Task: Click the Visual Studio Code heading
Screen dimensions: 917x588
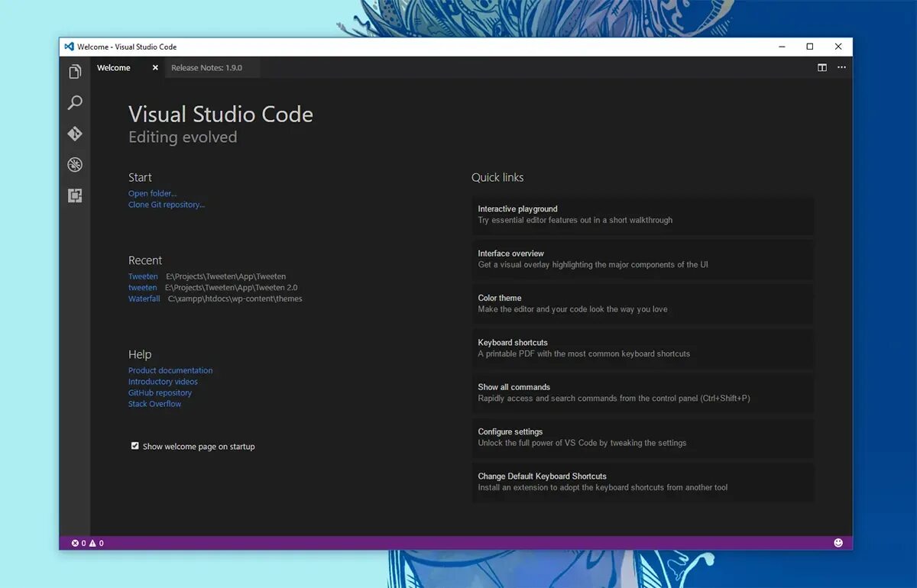Action: point(221,115)
